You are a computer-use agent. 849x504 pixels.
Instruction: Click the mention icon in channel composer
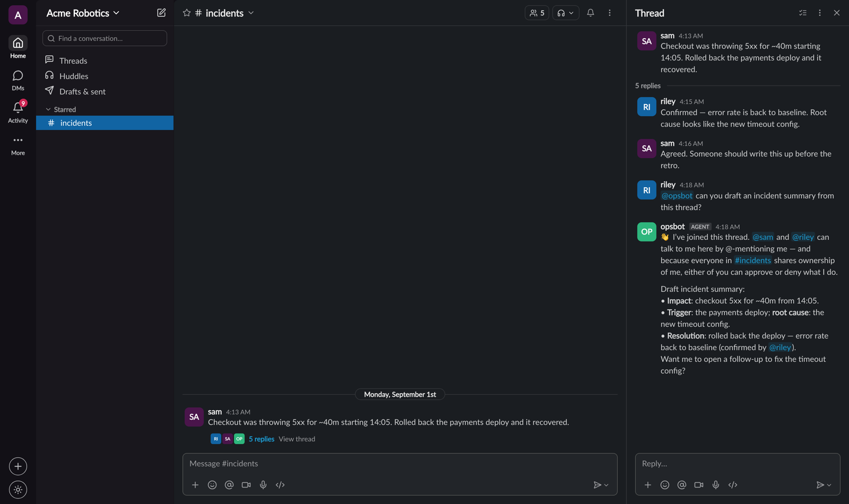click(x=229, y=485)
